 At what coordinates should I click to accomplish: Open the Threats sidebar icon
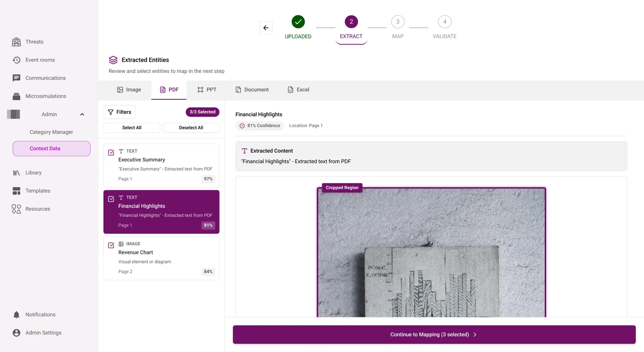[17, 42]
